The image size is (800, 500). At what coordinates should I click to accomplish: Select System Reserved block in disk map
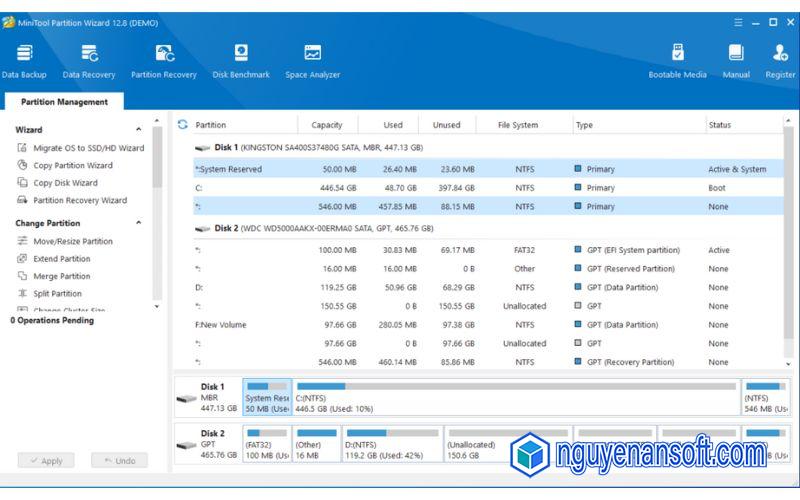[267, 397]
